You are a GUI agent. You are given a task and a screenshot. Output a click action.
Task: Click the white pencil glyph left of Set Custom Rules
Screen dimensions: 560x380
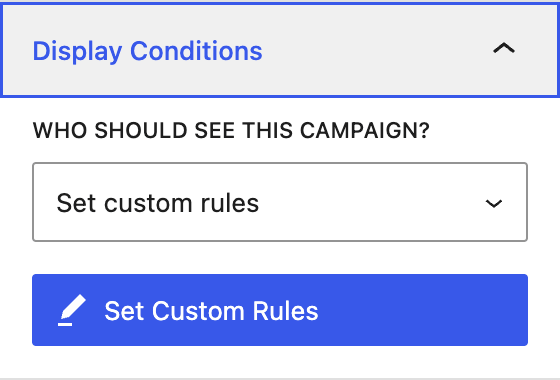pos(72,310)
